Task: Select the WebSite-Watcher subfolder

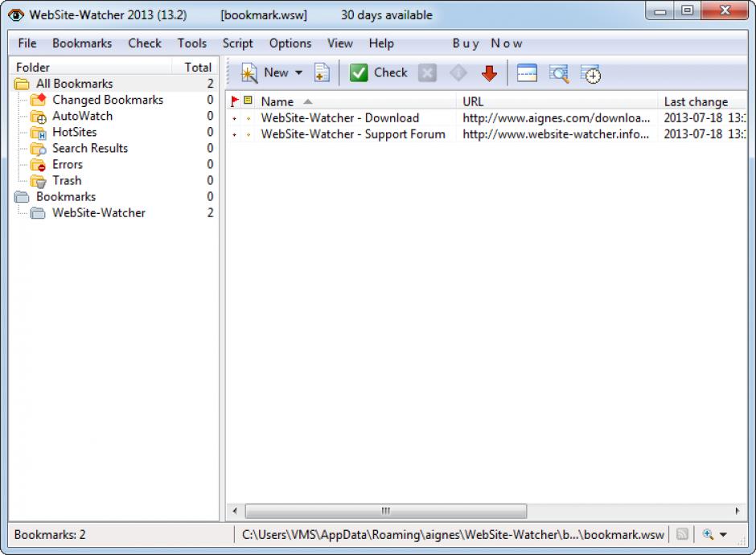Action: coord(98,212)
